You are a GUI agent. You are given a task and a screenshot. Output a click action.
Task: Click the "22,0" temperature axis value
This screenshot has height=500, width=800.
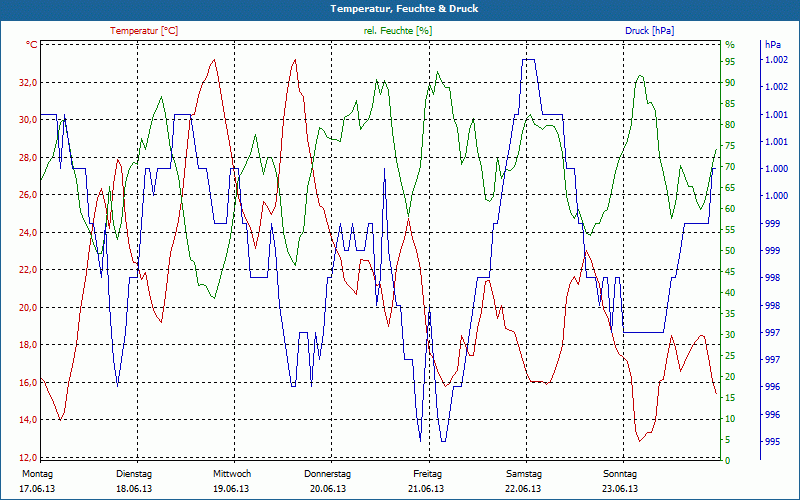[28, 270]
